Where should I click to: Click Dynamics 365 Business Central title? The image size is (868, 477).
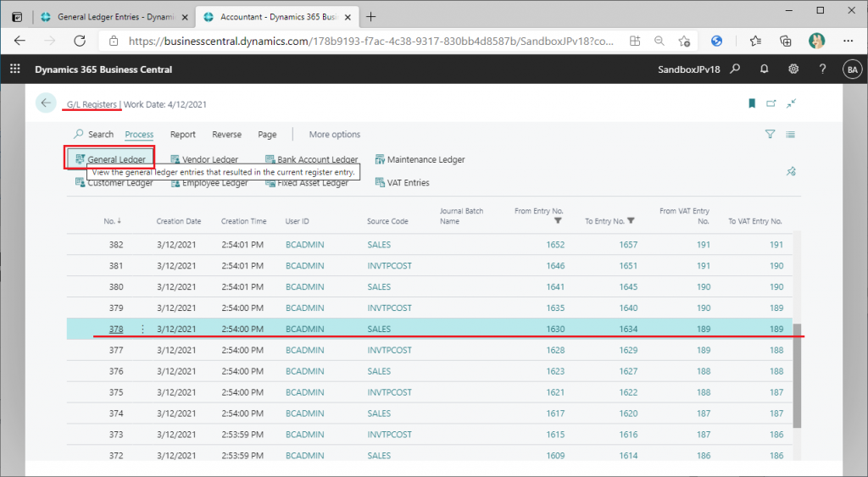click(103, 69)
